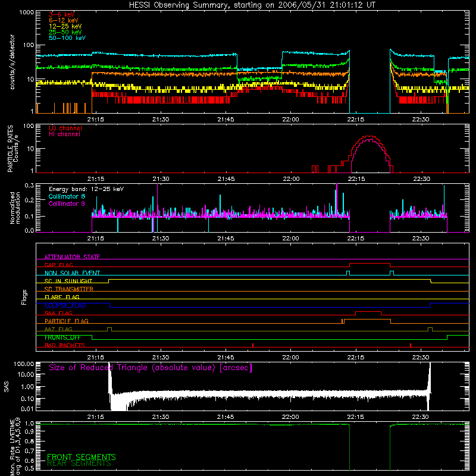The image size is (476, 476).
Task: Click the first BAD_PACKETS tick near 21:51
Action: [x=253, y=345]
